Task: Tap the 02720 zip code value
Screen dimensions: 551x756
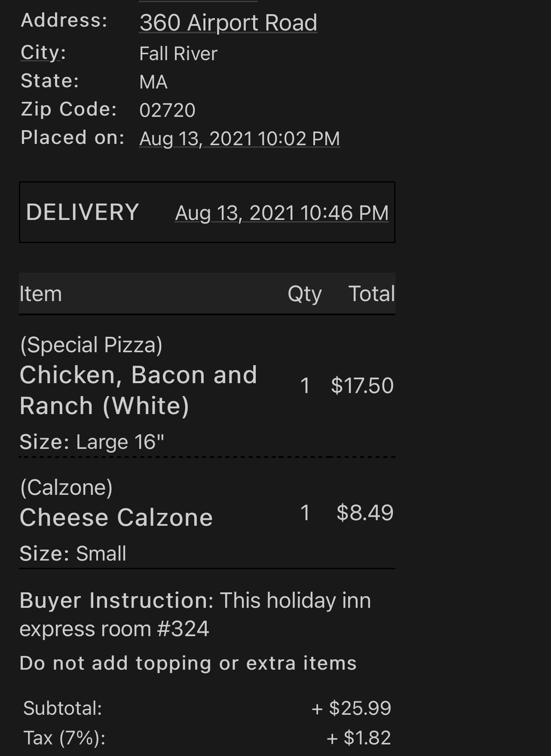Action: (167, 110)
